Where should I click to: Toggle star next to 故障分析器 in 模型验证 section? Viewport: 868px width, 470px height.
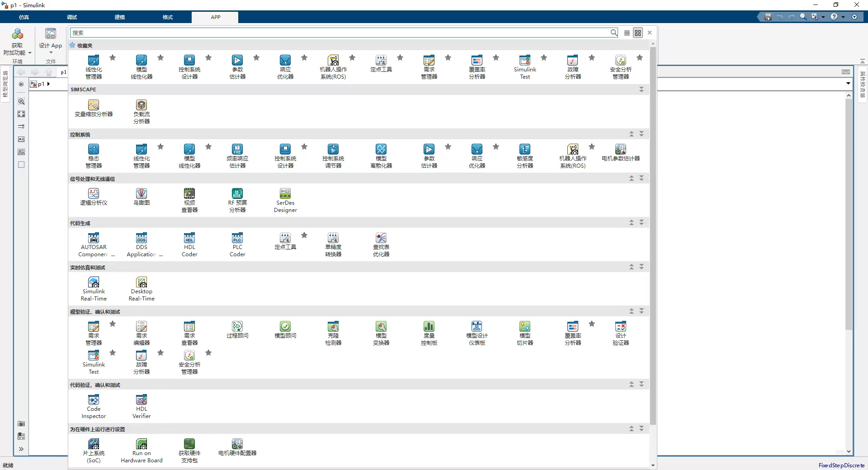pyautogui.click(x=161, y=352)
